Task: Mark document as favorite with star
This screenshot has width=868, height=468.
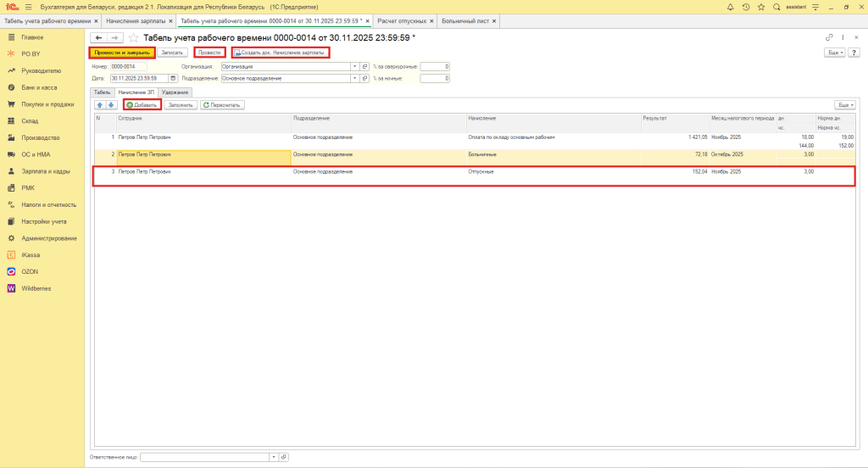Action: 133,38
